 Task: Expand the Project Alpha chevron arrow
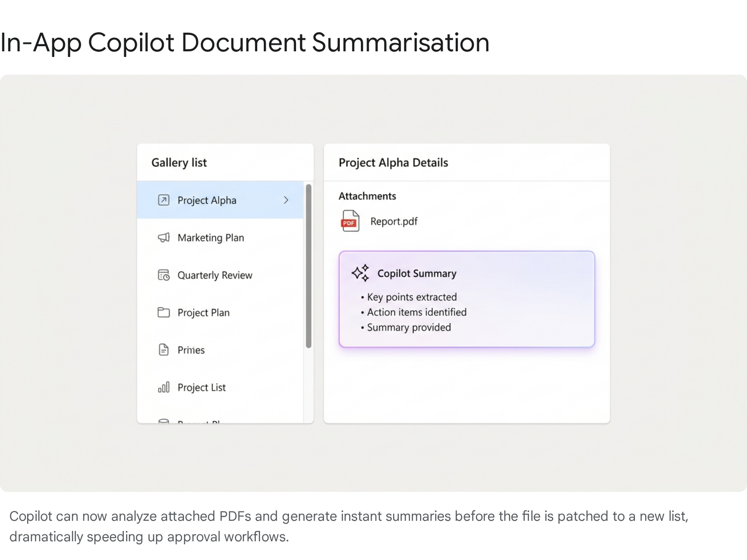pyautogui.click(x=286, y=200)
